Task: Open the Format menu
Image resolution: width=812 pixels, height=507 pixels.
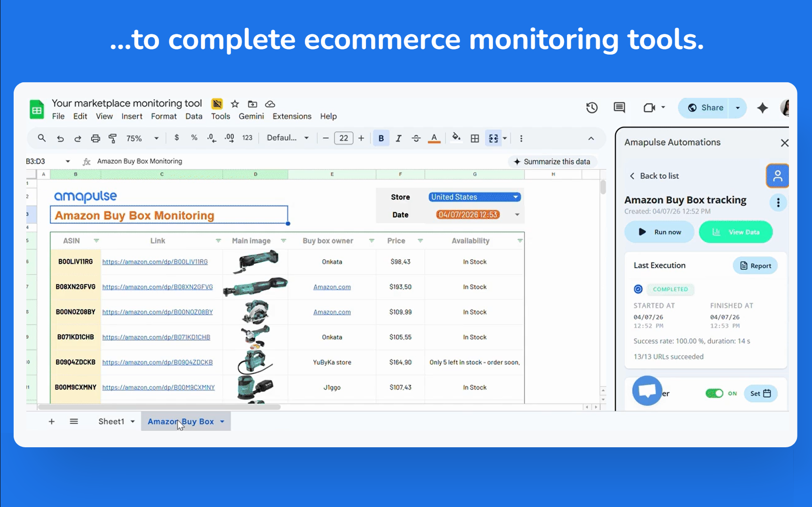Action: click(x=164, y=116)
